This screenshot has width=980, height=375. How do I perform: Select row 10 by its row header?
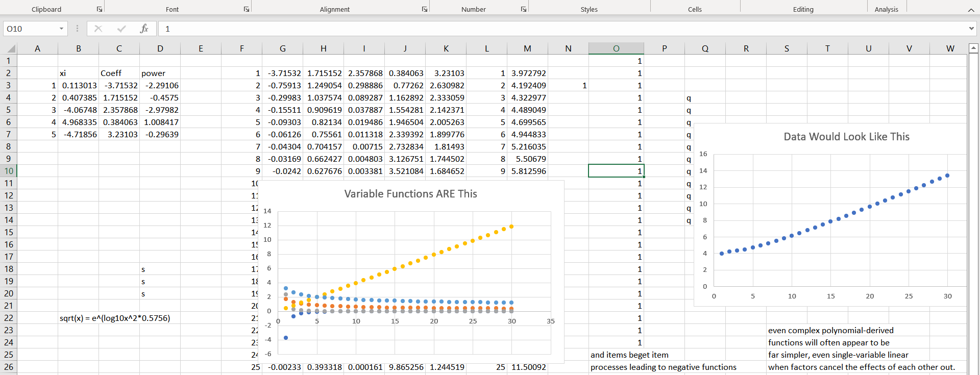(x=8, y=171)
